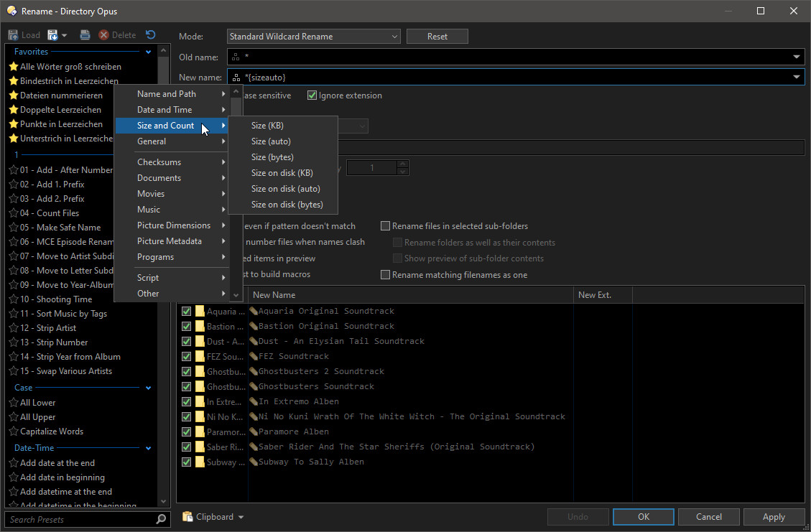Click the Clipboard icon
Viewport: 811px width, 532px height.
[x=187, y=516]
